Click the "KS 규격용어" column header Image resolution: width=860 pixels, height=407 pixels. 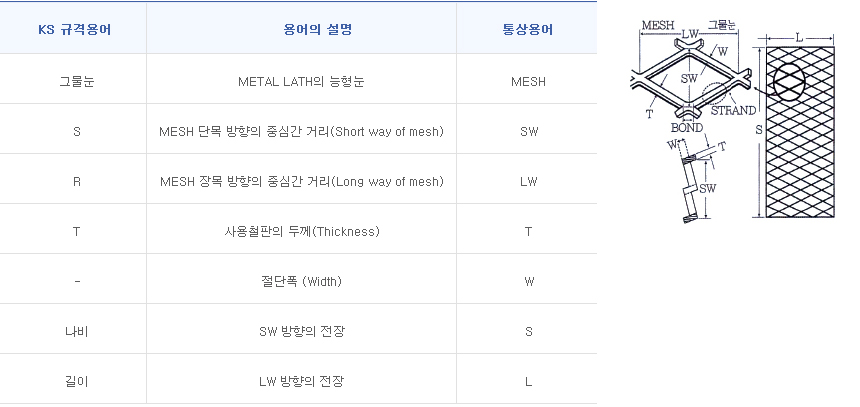point(74,30)
